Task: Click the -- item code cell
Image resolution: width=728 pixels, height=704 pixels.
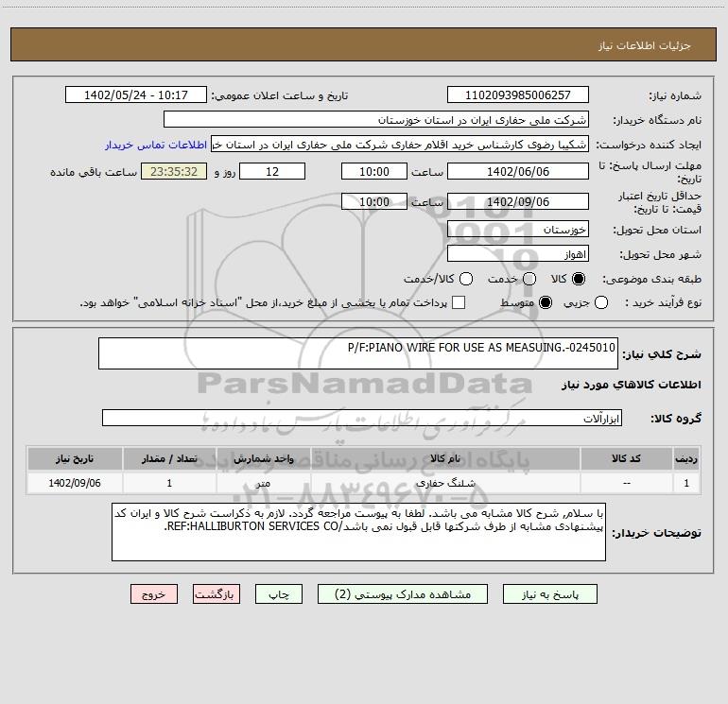Action: 626,483
